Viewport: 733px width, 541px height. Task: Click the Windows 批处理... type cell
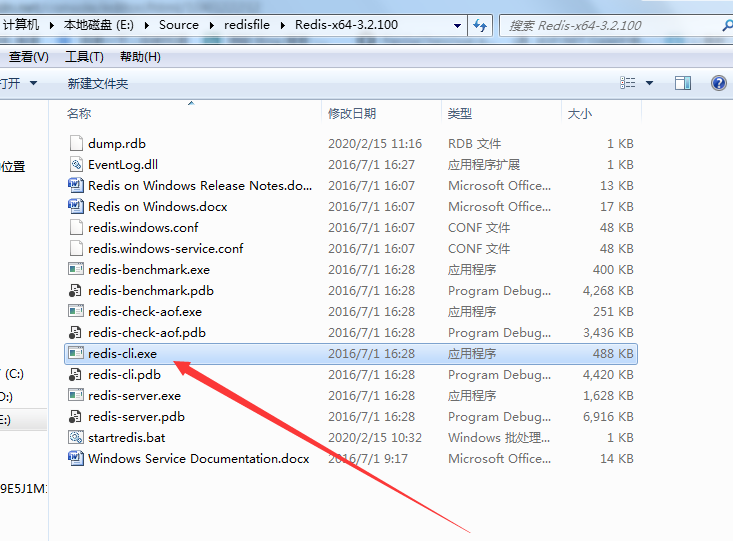(499, 438)
